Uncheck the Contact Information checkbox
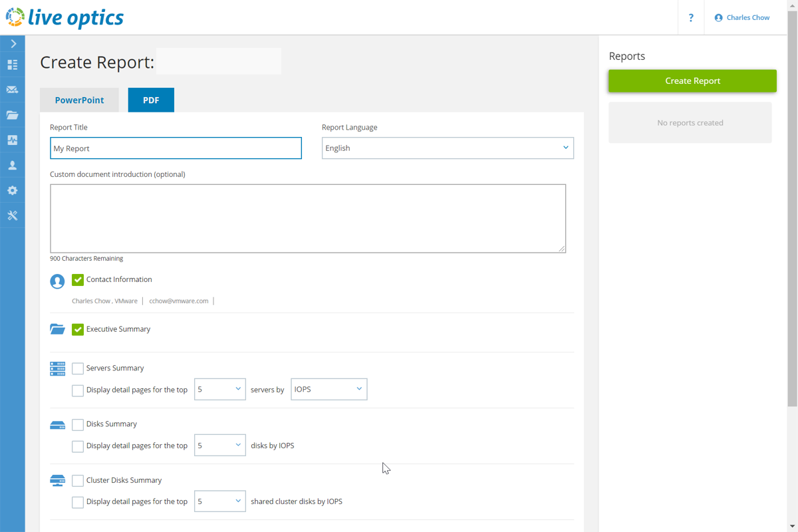Screen dimensions: 798x532 (x=78, y=280)
